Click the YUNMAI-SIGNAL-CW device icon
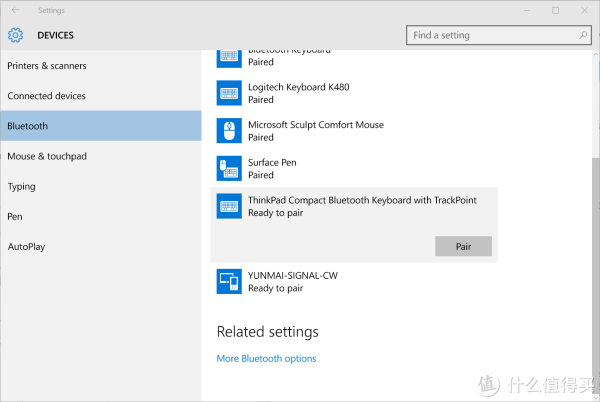The width and height of the screenshot is (600, 402). (x=229, y=282)
